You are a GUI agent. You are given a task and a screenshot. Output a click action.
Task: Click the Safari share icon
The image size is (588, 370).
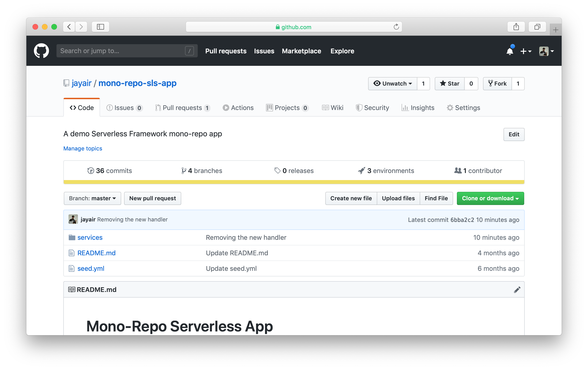pyautogui.click(x=516, y=27)
